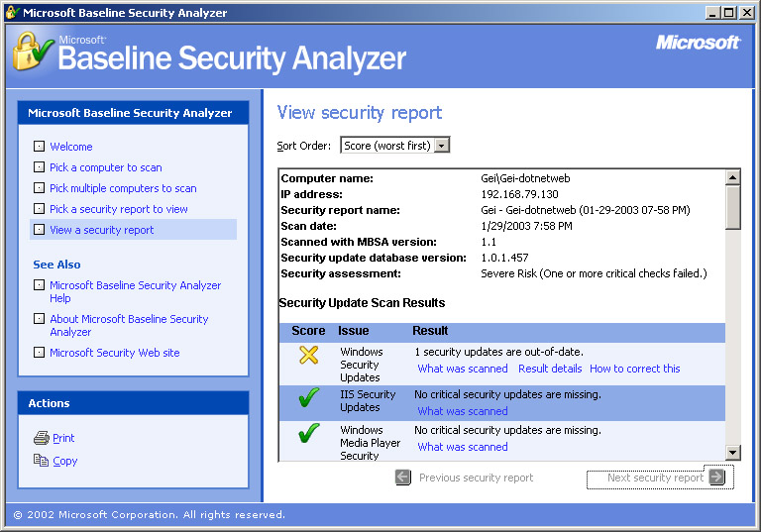Click What was scanned under IIS Security Updates
761x532 pixels.
point(462,411)
